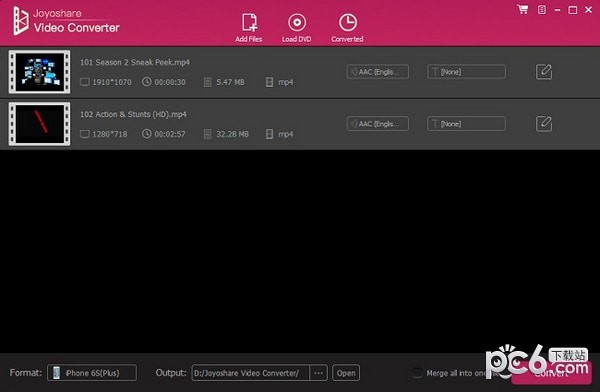
Task: Edit the 102 Action & Stunts video
Action: [x=544, y=124]
